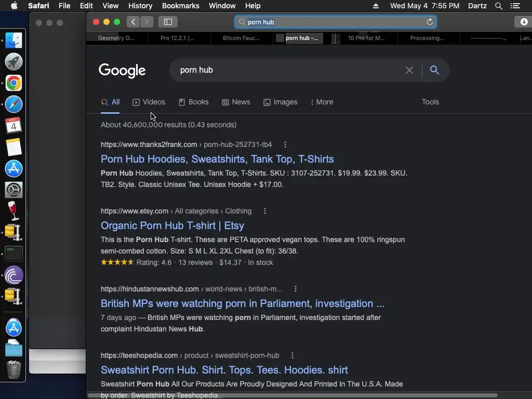The image size is (532, 399).
Task: Open the purple torrent app in Dock
Action: click(14, 275)
